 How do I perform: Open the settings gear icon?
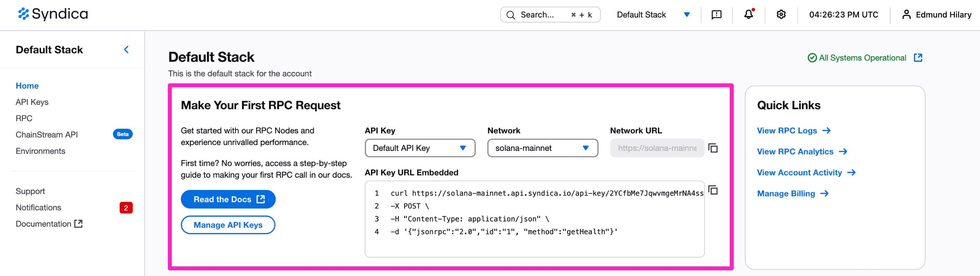[781, 15]
